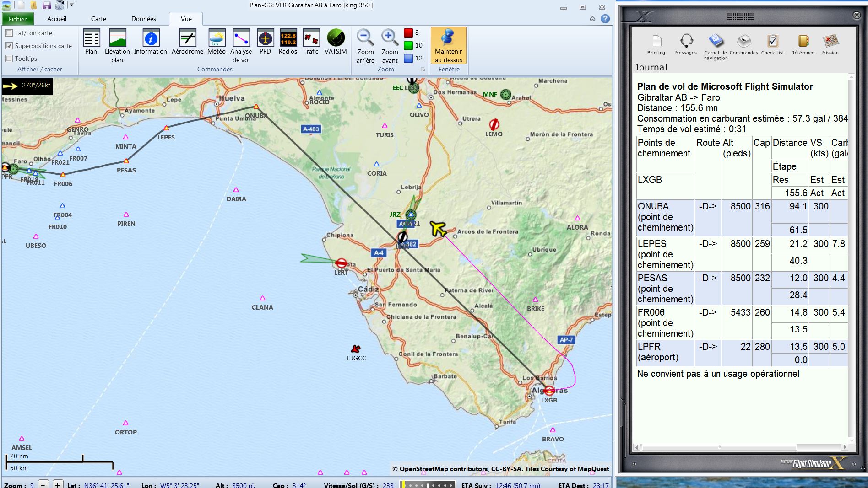Click the ONUBA row in flight plan table

click(742, 218)
